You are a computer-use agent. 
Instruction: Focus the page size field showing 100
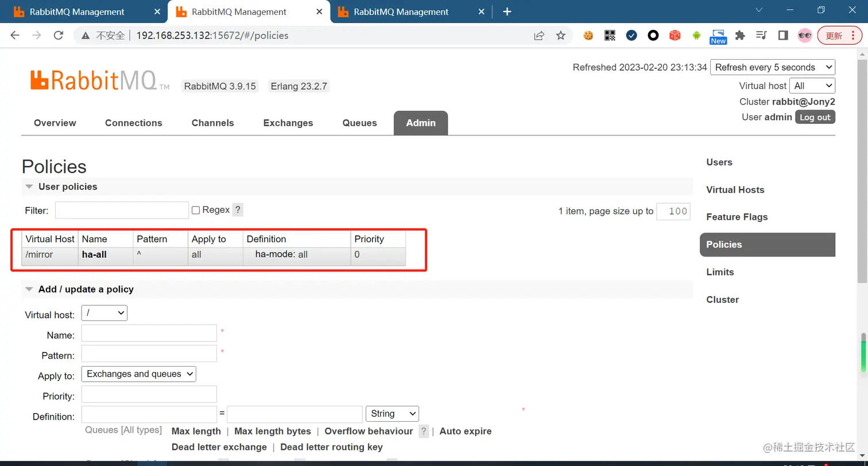(x=673, y=211)
